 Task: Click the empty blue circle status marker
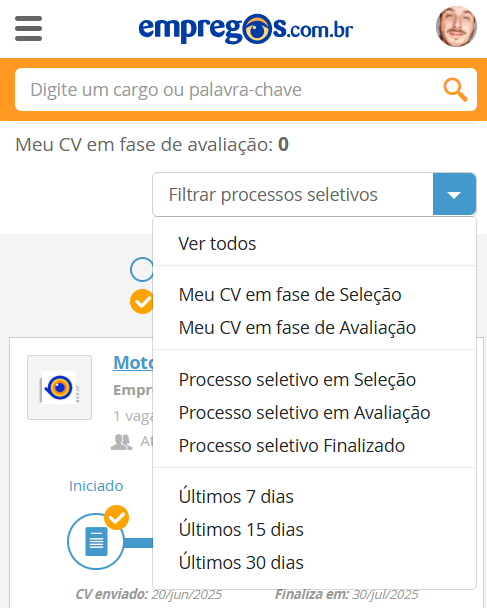[142, 269]
